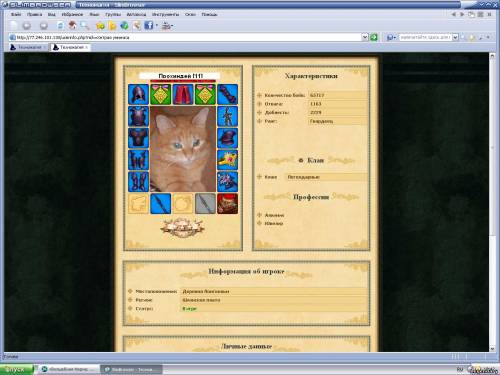
Task: Click the globe icon in browser toolbar
Action: (124, 25)
